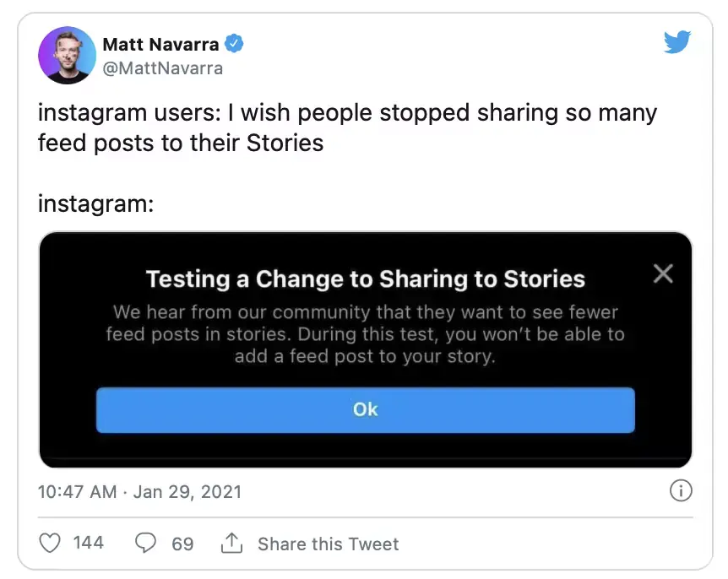Open the info circle icon near the timestamp

[681, 490]
